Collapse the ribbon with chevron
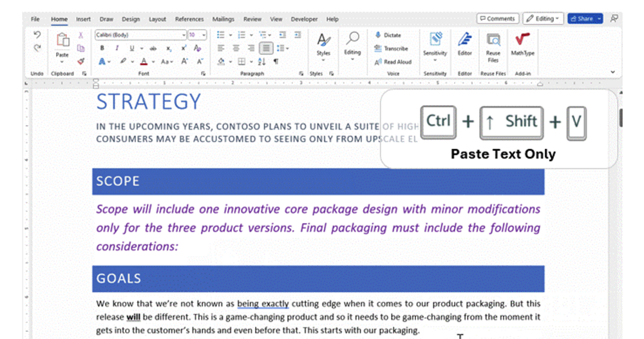644x339 pixels. tap(613, 72)
